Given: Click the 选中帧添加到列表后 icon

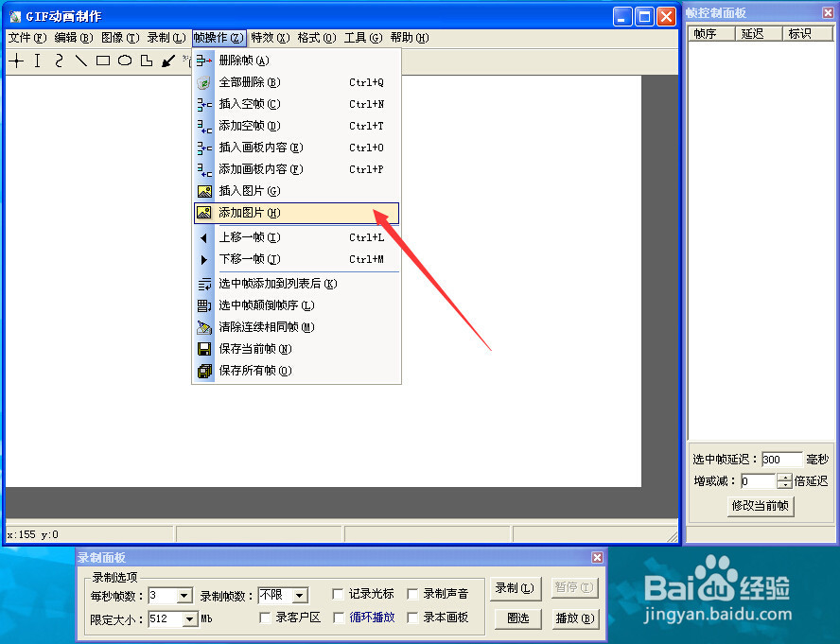Looking at the screenshot, I should (204, 284).
